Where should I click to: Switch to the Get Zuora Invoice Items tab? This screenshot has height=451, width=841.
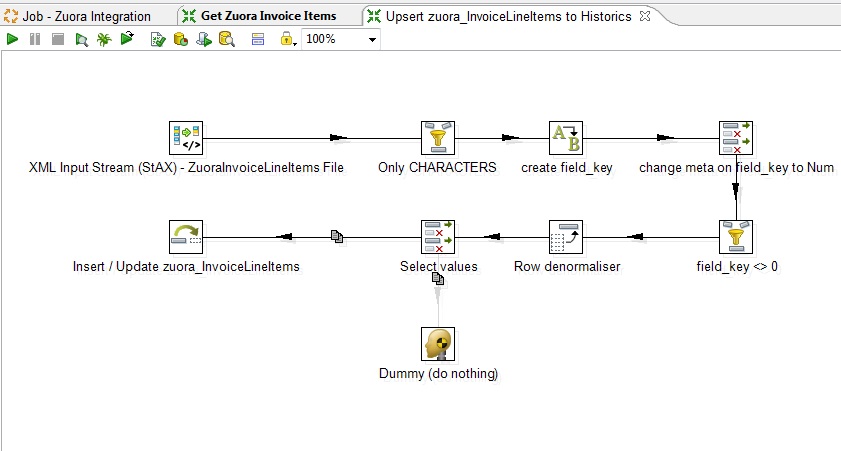(x=267, y=16)
